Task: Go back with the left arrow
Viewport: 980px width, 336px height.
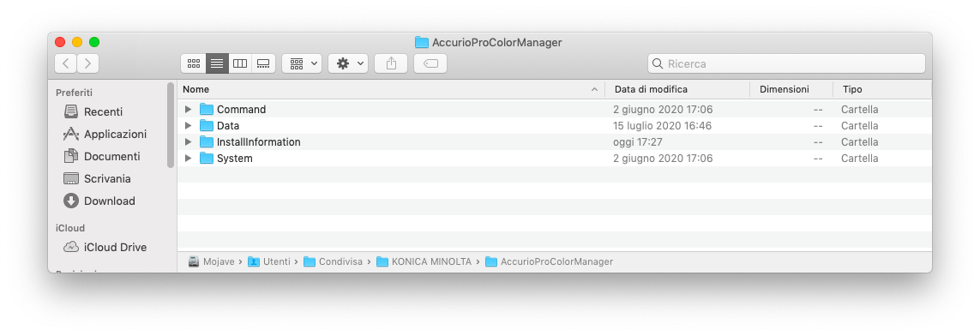Action: (66, 63)
